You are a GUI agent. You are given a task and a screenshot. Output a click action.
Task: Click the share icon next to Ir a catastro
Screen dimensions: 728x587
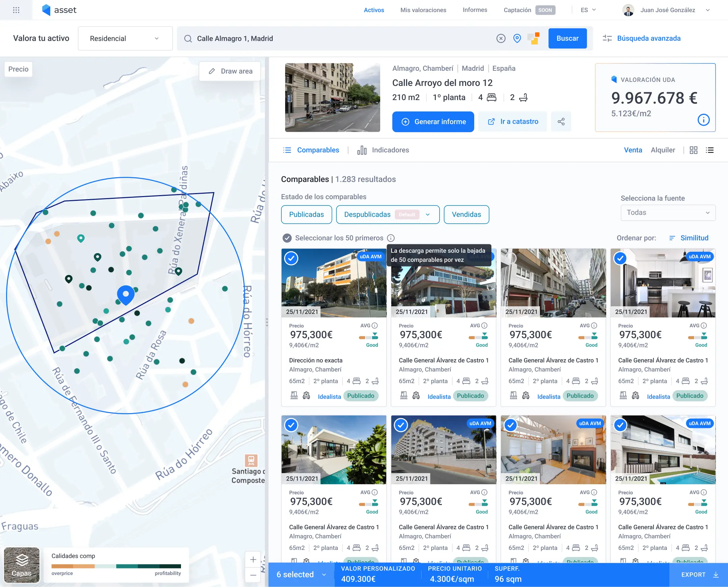coord(561,122)
